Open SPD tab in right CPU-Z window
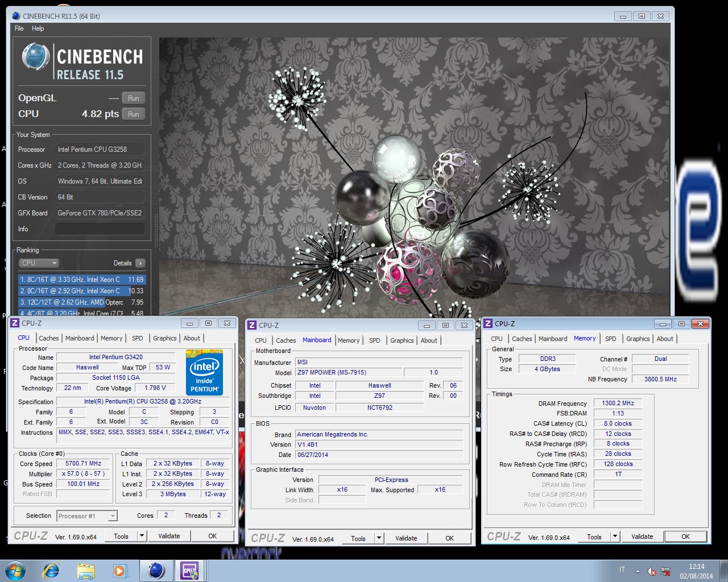728x582 pixels. click(x=611, y=339)
